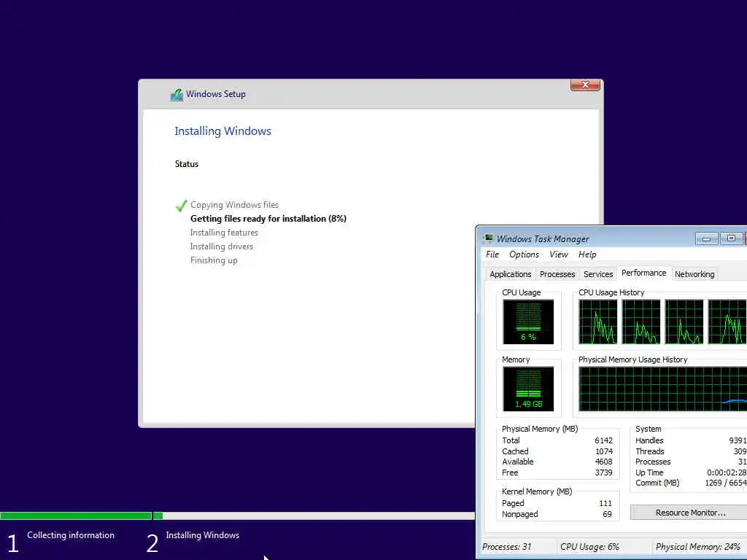Click the 'Installing drivers' status line
This screenshot has width=747, height=560.
point(222,246)
